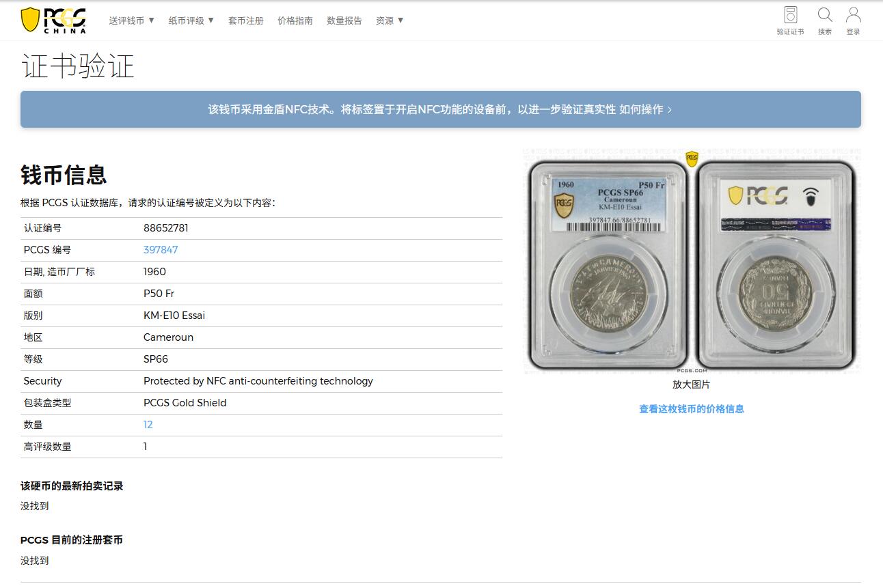Expand the 资源 dropdown menu
The width and height of the screenshot is (883, 588).
tap(390, 20)
